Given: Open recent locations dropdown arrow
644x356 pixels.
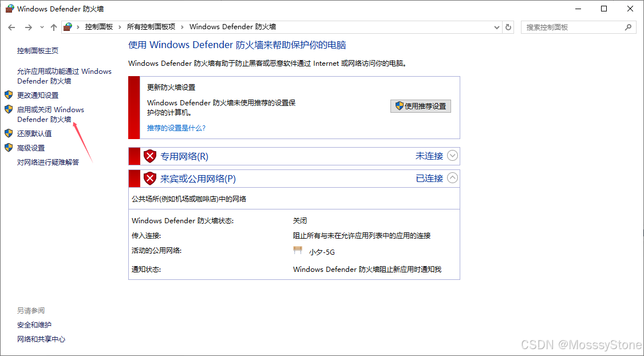Looking at the screenshot, I should click(x=42, y=27).
